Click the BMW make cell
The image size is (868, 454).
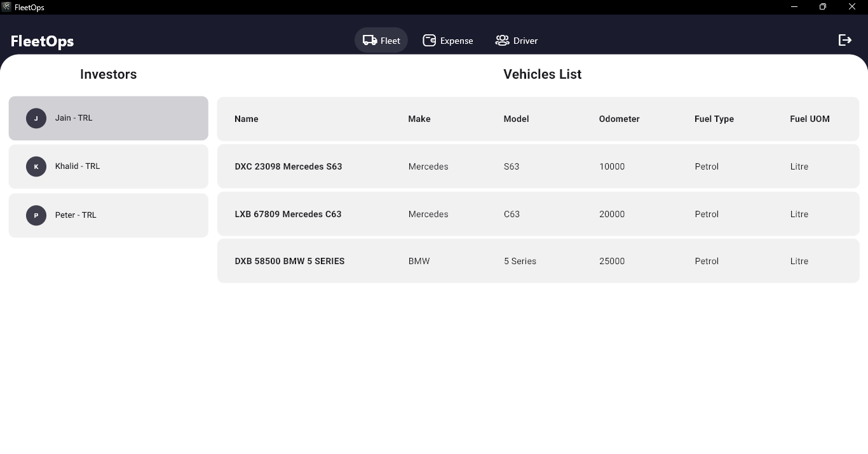[419, 261]
